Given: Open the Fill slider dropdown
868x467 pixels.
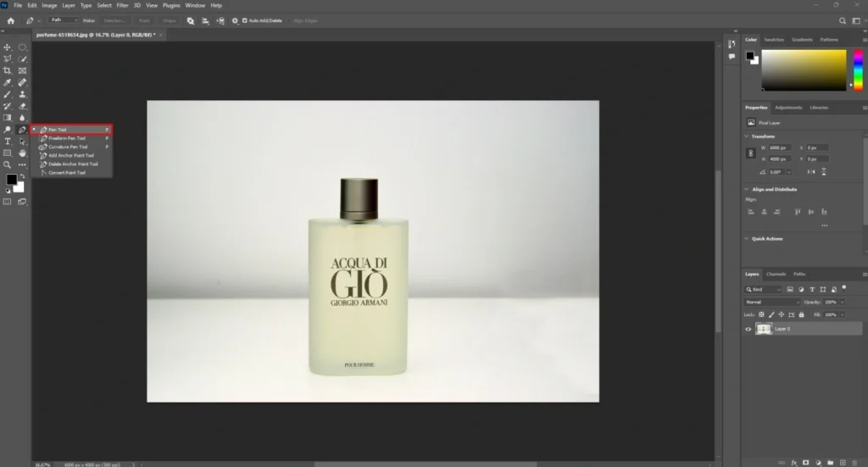Looking at the screenshot, I should click(842, 314).
